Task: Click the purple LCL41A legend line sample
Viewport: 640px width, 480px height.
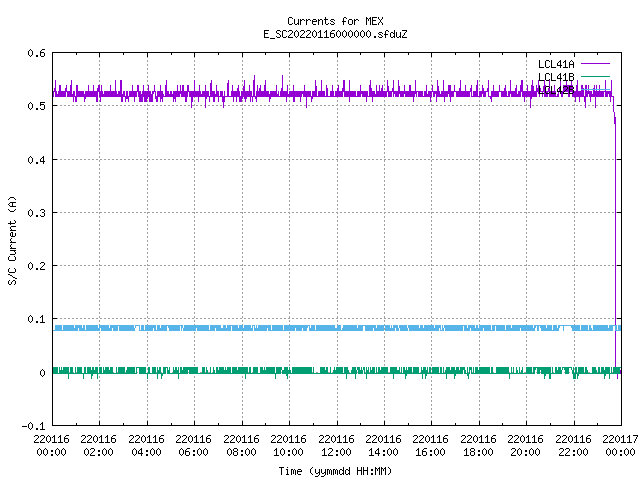Action: point(595,64)
